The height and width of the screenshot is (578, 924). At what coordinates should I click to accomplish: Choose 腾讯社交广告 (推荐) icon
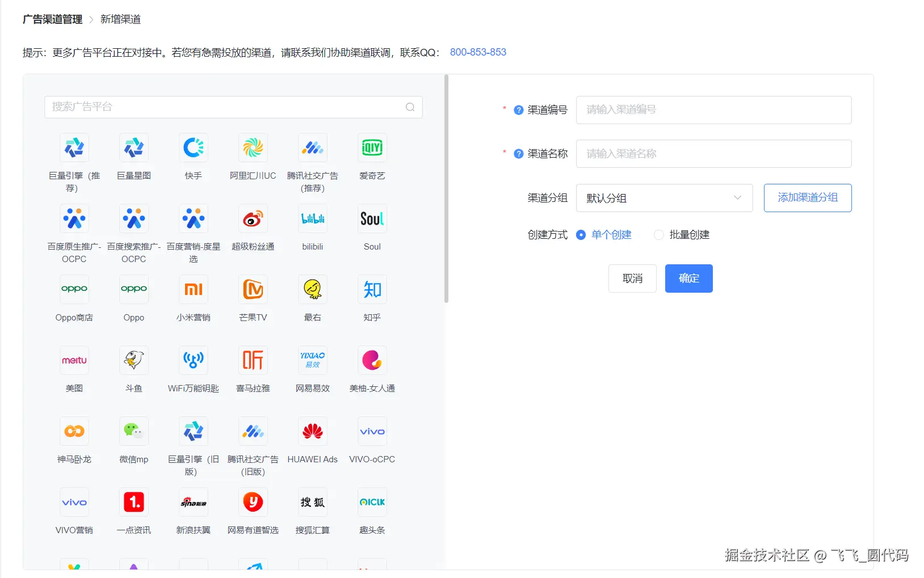pos(313,147)
